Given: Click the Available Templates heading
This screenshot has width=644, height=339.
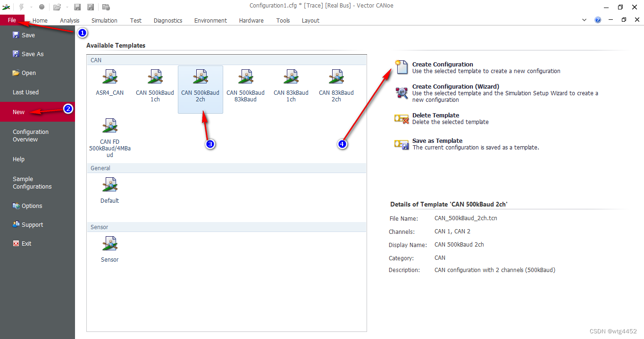Looking at the screenshot, I should pos(116,46).
